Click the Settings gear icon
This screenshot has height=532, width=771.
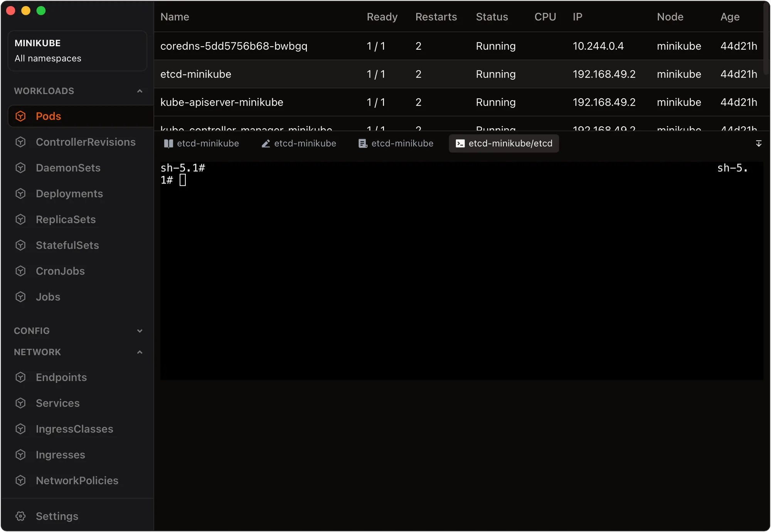20,516
